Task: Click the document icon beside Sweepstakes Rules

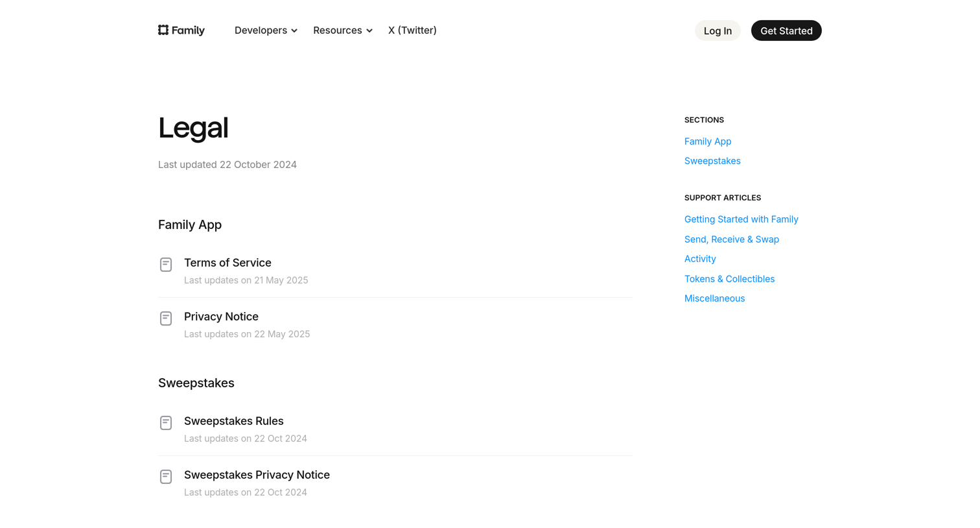Action: [x=166, y=423]
